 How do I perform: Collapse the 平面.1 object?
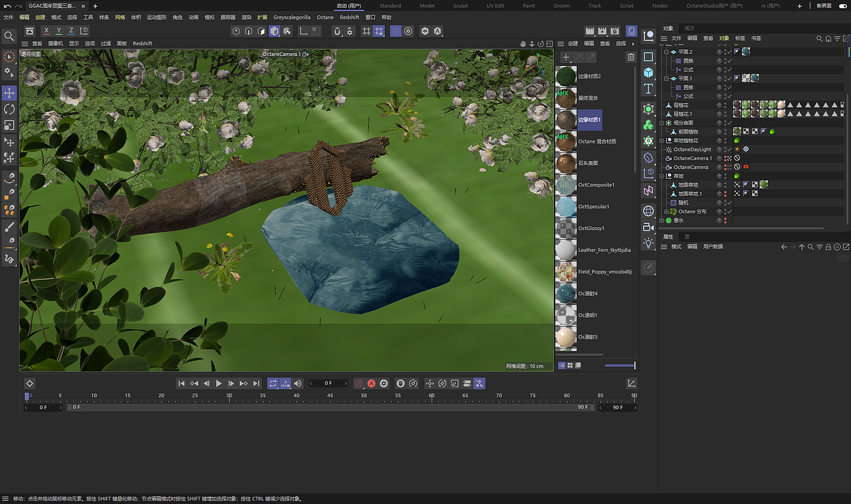(668, 78)
